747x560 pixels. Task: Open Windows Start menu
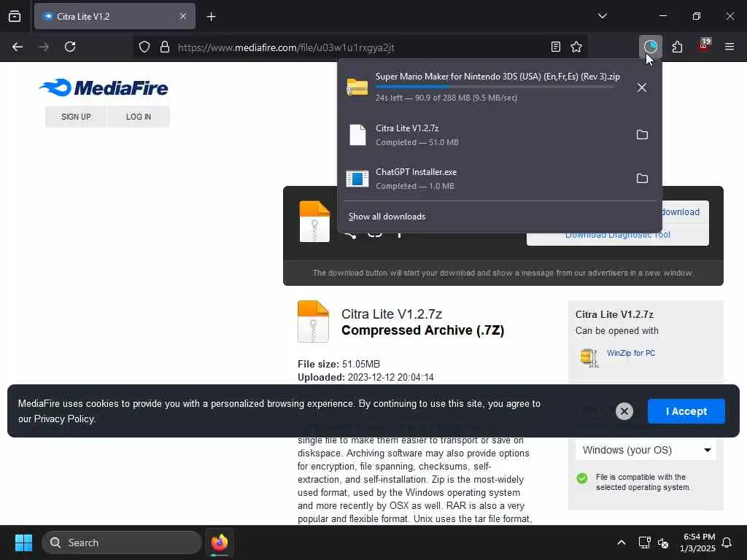coord(24,542)
